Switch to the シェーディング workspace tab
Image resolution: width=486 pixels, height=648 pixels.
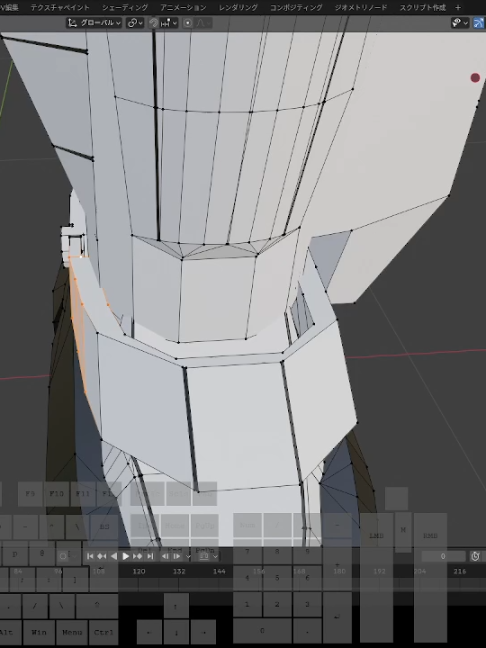pyautogui.click(x=125, y=7)
